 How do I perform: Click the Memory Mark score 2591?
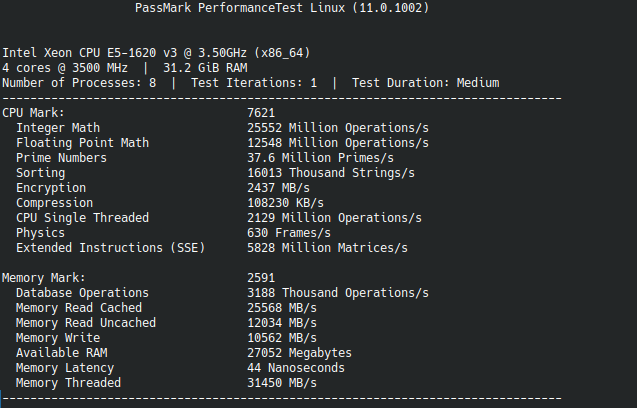[x=261, y=278]
